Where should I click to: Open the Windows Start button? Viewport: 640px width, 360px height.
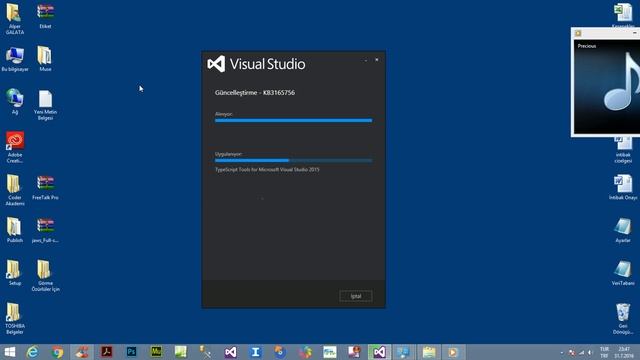pos(9,352)
